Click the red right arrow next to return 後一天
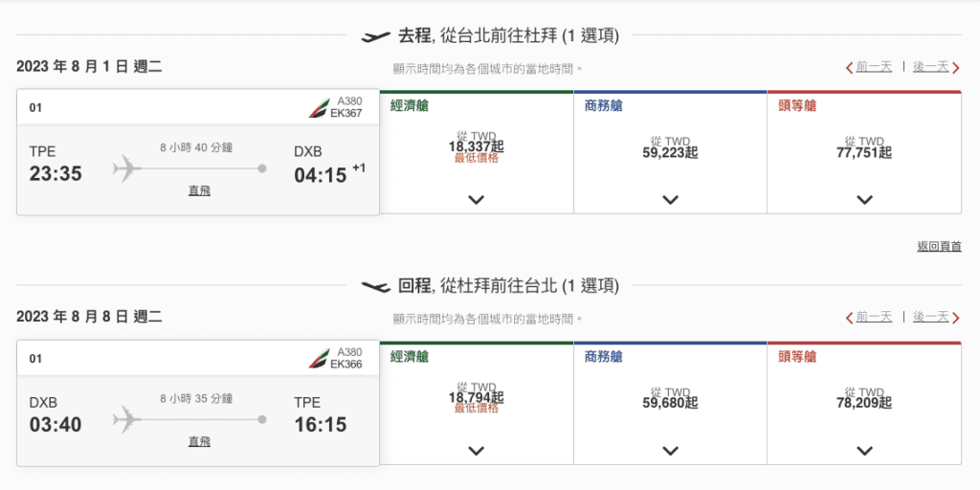980x490 pixels. click(956, 318)
